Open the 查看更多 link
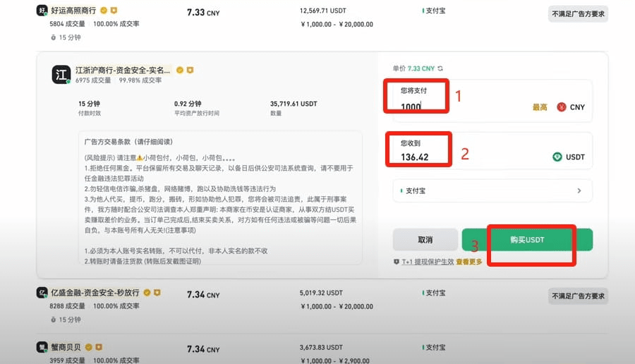This screenshot has height=364, width=635. coord(469,262)
